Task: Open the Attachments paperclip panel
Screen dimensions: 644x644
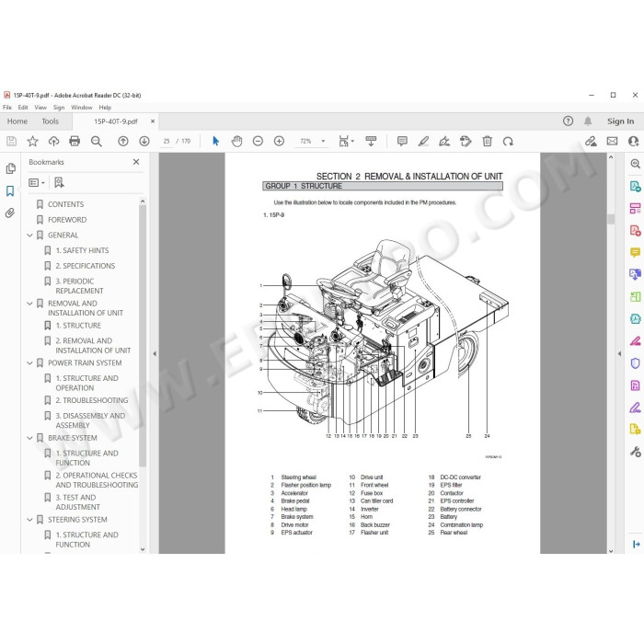Action: coord(10,213)
